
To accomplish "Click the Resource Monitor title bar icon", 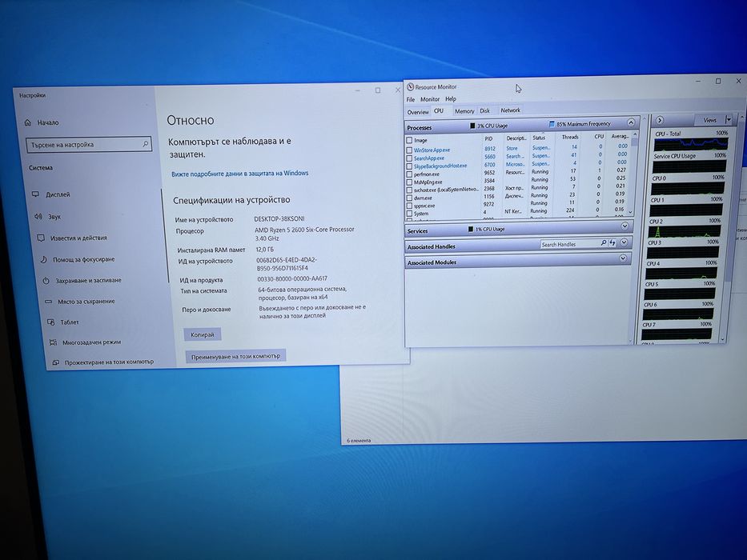I will pos(410,86).
